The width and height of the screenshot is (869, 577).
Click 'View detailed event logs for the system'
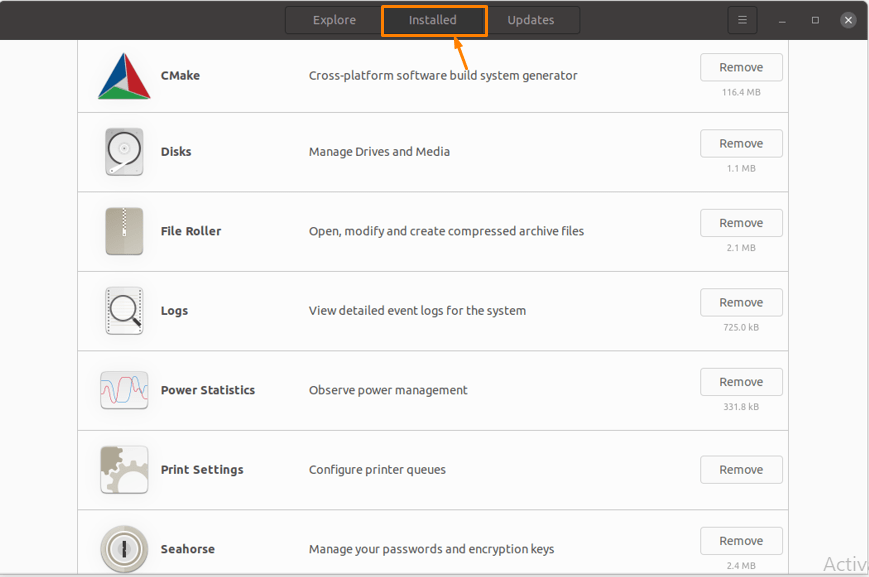tap(417, 311)
